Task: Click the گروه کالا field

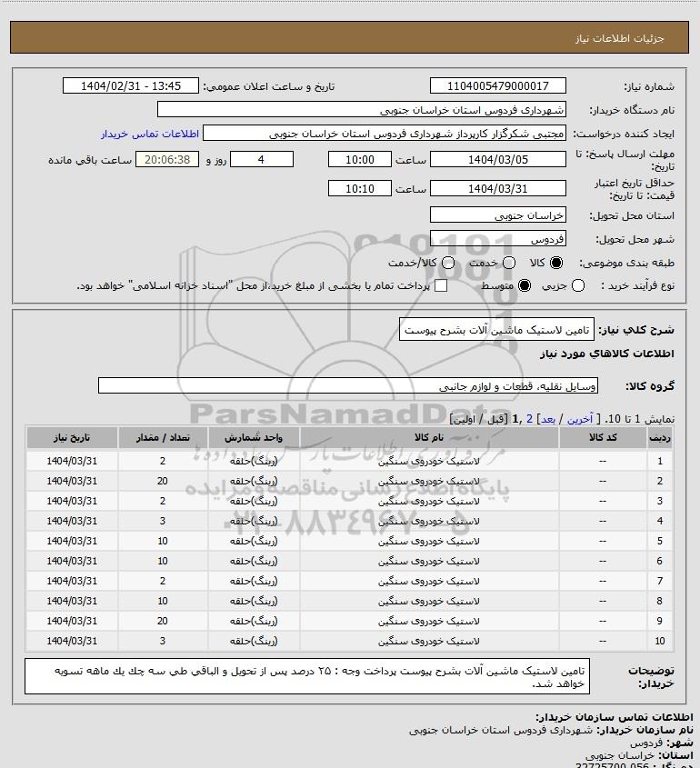Action: coord(348,386)
